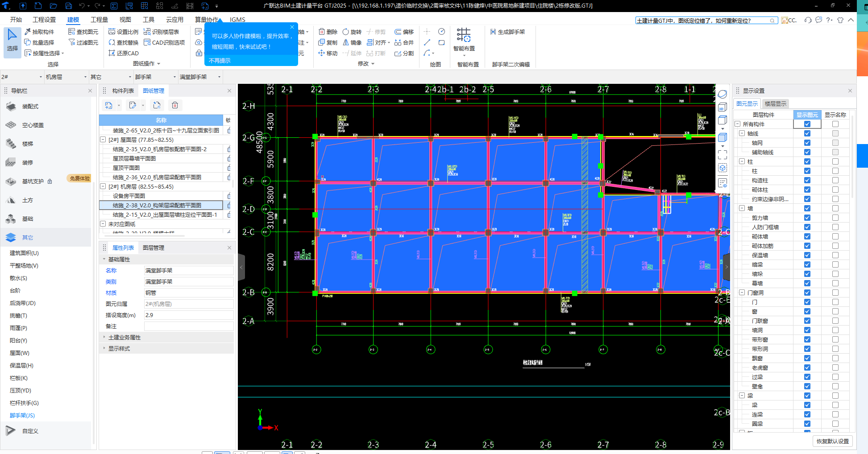
Task: Open 设置比例 set scale tool
Action: [x=124, y=32]
